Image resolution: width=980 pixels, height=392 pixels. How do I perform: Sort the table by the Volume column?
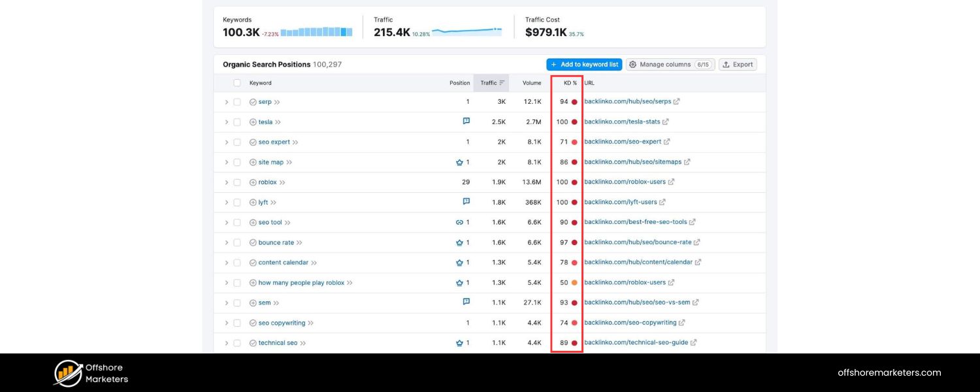click(x=531, y=83)
